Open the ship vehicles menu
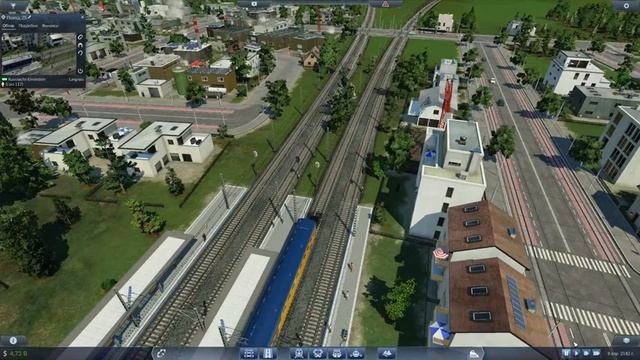This screenshot has height=360, width=640. 356,353
